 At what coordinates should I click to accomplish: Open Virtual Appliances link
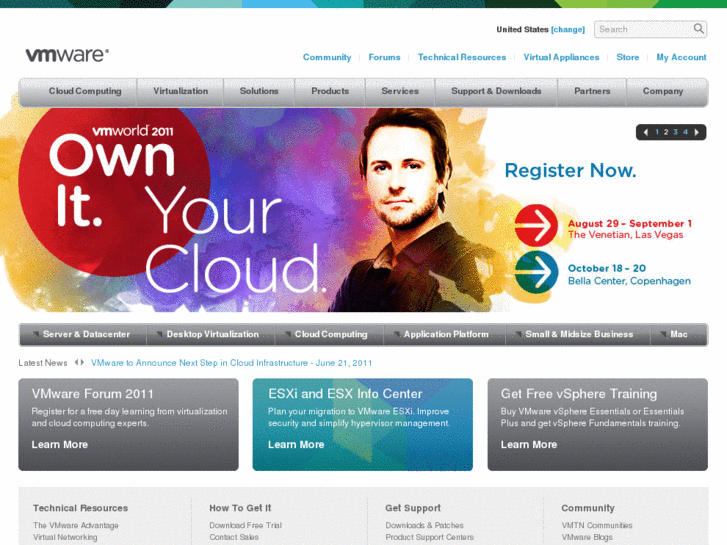[561, 57]
